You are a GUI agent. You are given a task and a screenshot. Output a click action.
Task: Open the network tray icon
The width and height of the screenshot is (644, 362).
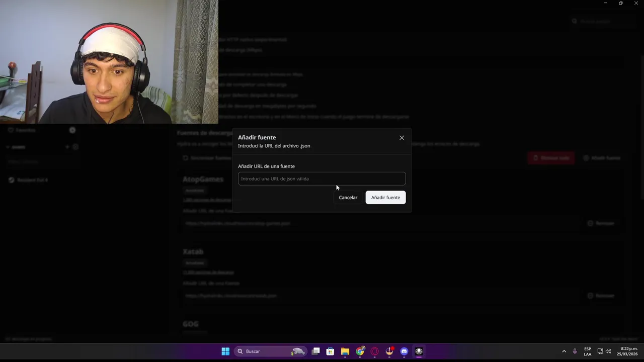(600, 351)
